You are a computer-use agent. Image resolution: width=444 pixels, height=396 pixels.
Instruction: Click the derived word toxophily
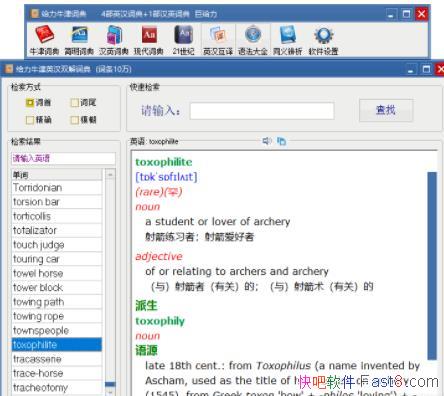[x=160, y=321]
